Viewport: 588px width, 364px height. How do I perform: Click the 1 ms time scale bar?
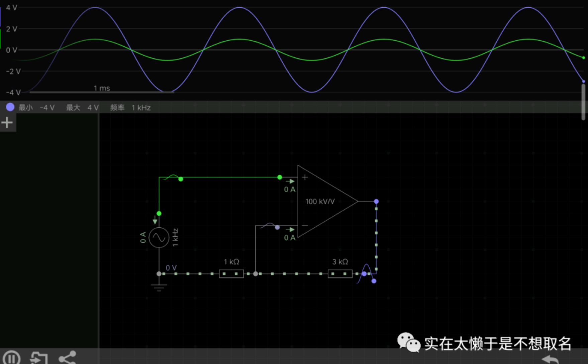(x=102, y=92)
